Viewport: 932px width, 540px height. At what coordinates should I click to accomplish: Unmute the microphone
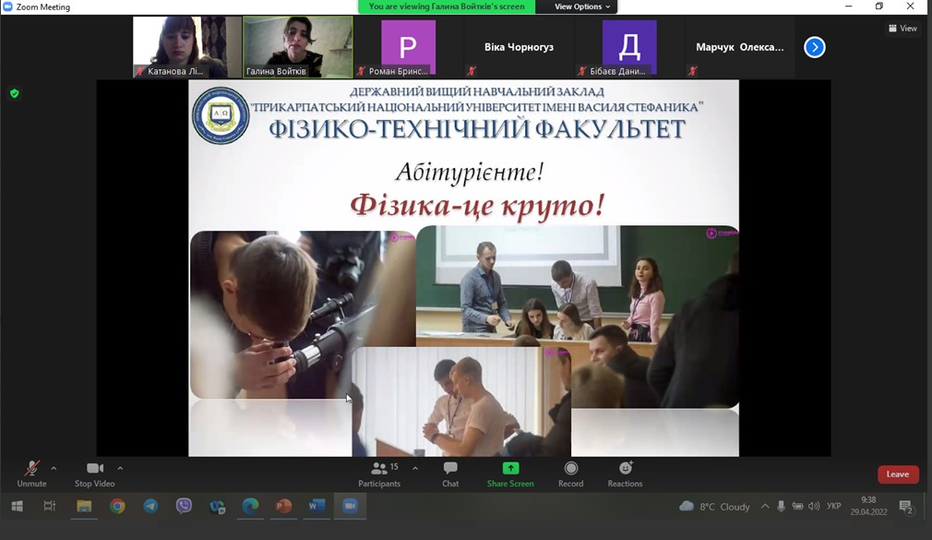pyautogui.click(x=31, y=473)
